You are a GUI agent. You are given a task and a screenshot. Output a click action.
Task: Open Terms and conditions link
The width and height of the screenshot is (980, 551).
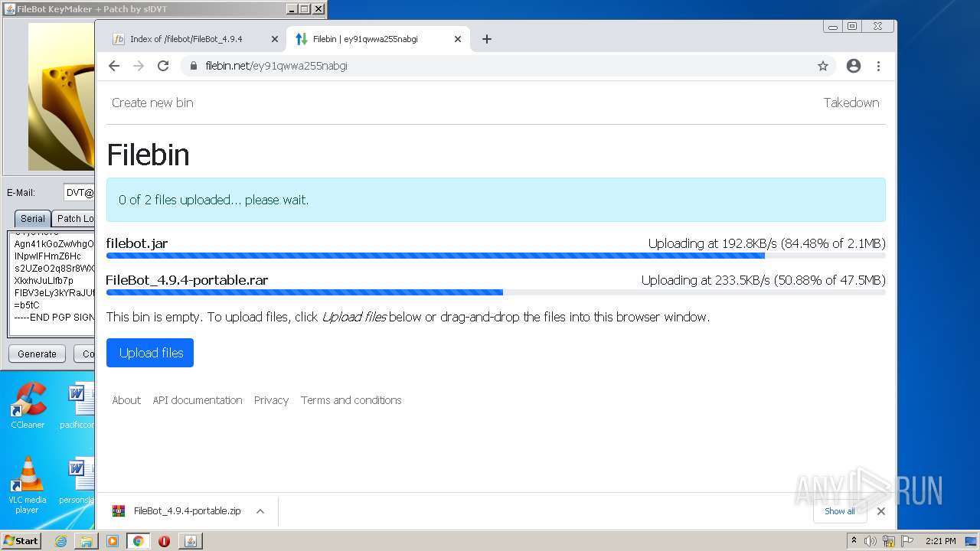[351, 400]
